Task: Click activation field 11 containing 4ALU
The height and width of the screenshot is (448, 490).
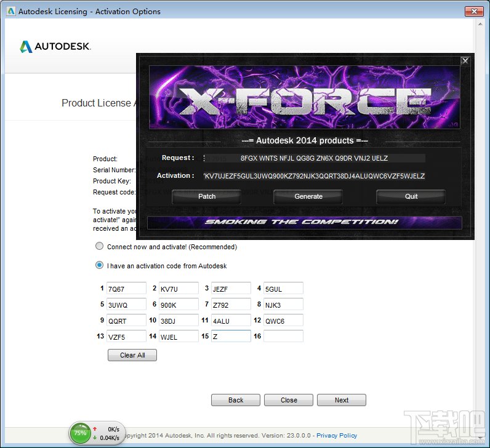Action: pyautogui.click(x=231, y=320)
